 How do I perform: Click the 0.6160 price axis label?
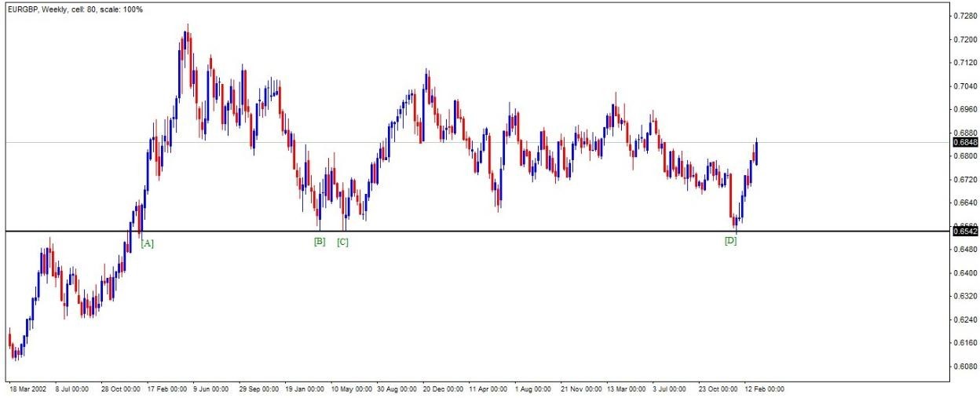[965, 343]
